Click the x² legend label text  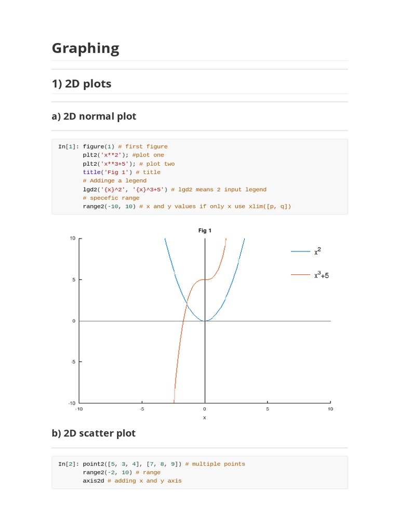point(317,251)
